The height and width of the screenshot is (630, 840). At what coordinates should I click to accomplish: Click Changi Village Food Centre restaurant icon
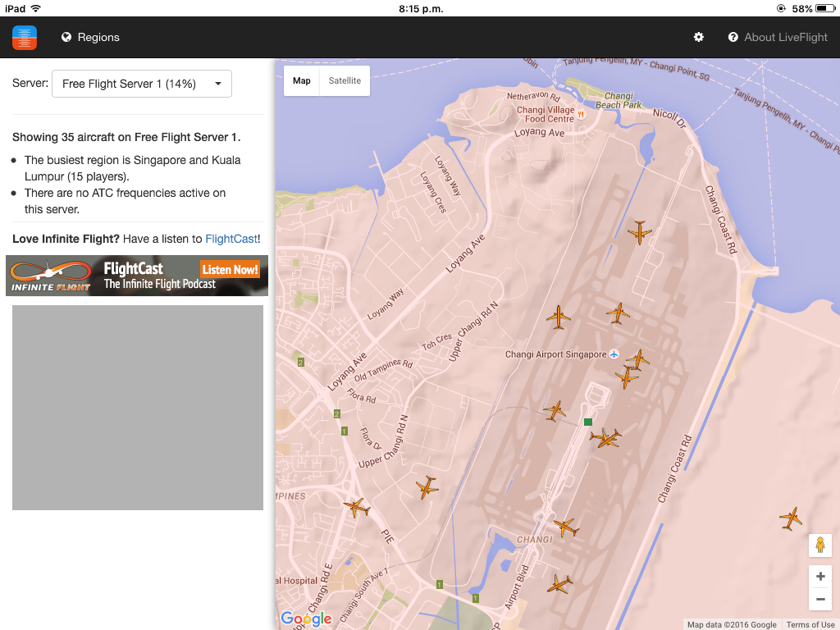pos(582,114)
